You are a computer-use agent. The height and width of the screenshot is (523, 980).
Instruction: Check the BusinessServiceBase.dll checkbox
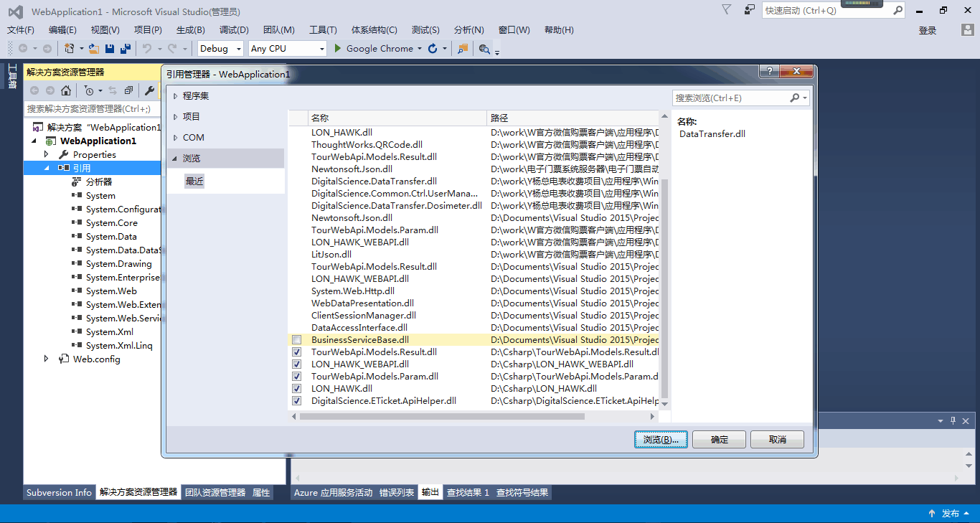pos(297,340)
